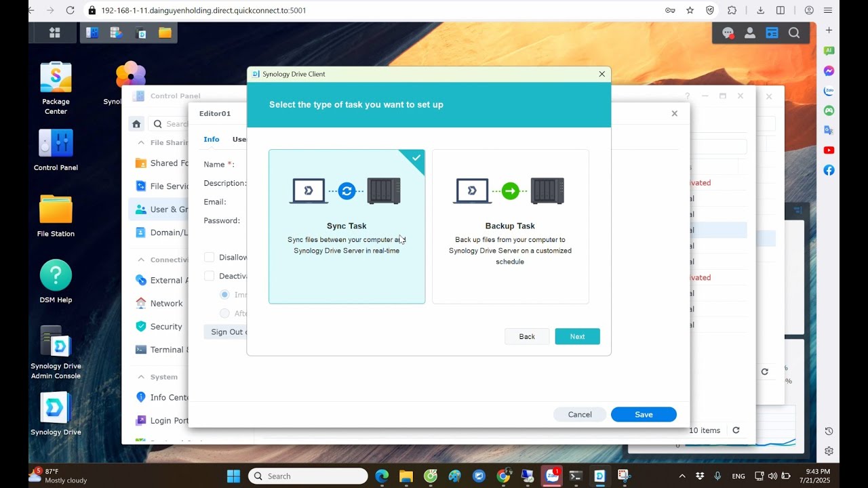Click Back in Synology Drive Client
This screenshot has width=868, height=488.
coord(527,336)
